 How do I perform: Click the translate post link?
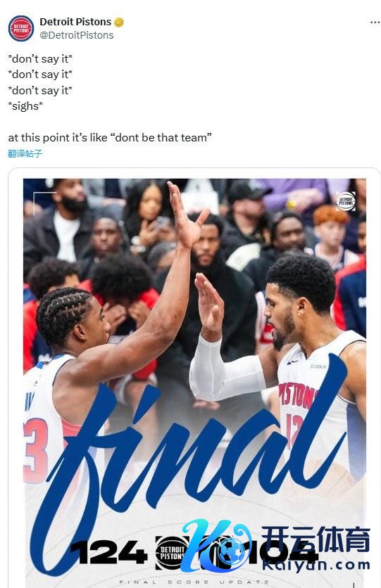pyautogui.click(x=25, y=153)
